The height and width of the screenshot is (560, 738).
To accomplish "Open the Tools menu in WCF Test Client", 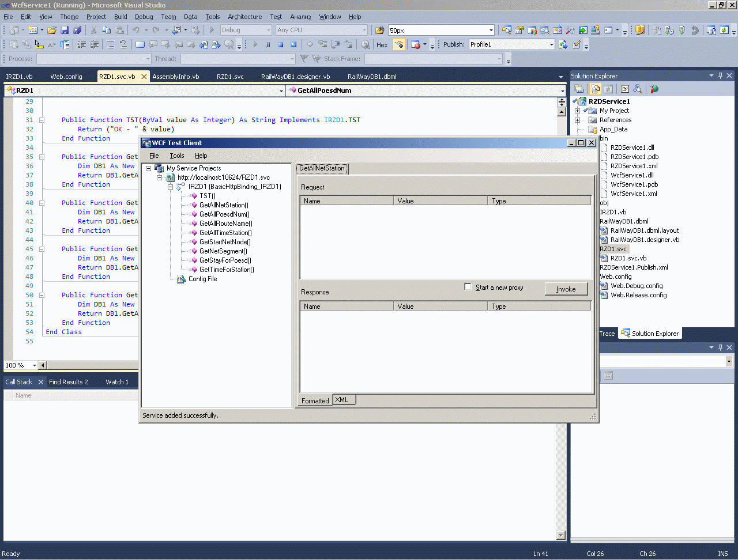I will click(176, 156).
